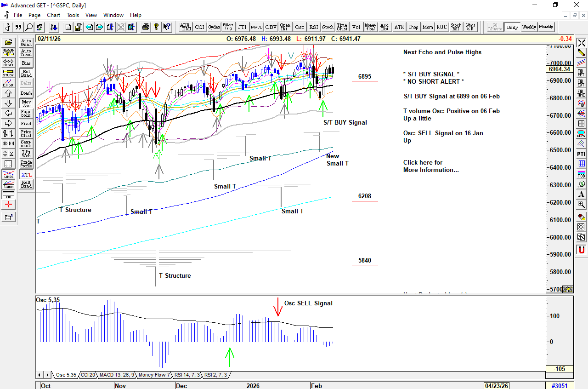Select the Money Flow 7 tab
This screenshot has width=588, height=389.
pos(154,375)
